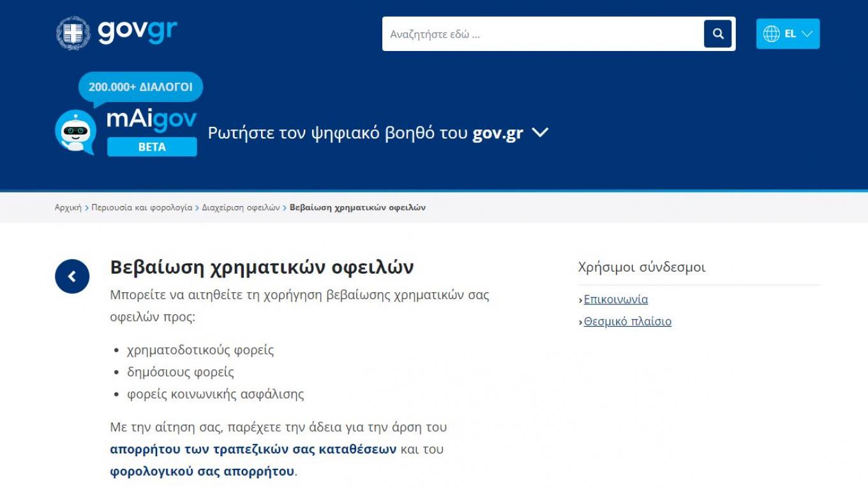
Task: Go to the Διαχείριση οφειλών breadcrumb
Action: (x=241, y=207)
